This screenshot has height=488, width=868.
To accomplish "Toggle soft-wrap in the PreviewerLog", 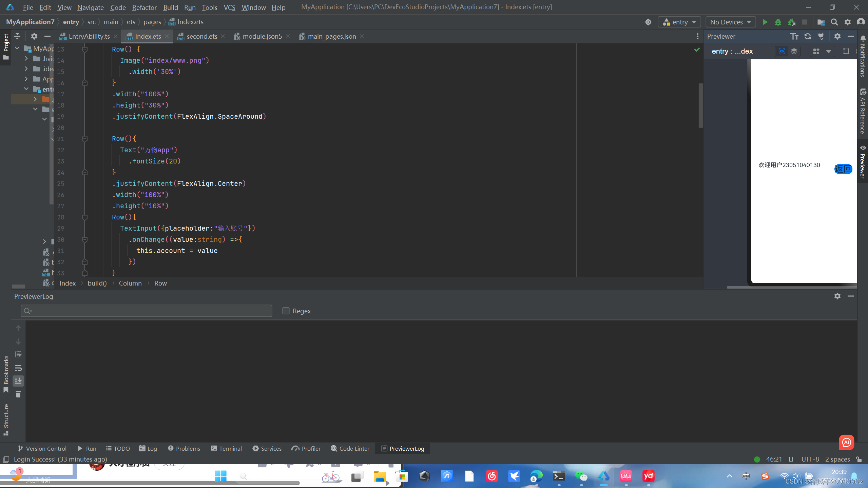I will click(x=18, y=368).
